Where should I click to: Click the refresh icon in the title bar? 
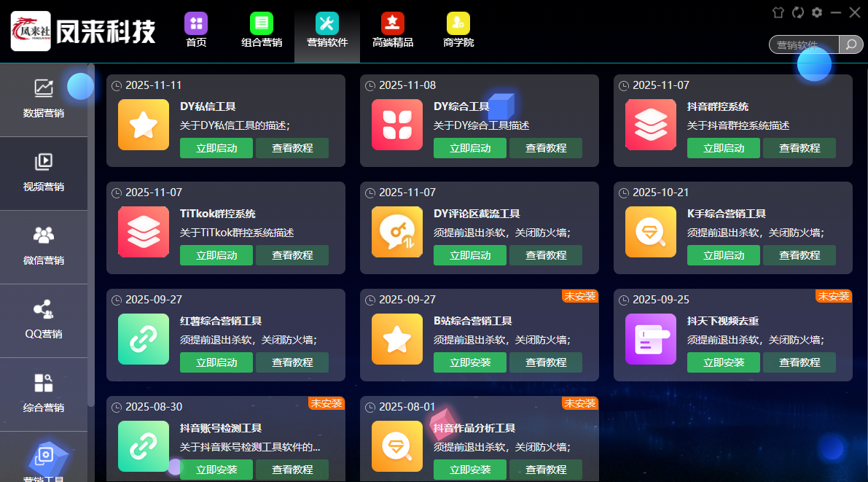tap(798, 12)
